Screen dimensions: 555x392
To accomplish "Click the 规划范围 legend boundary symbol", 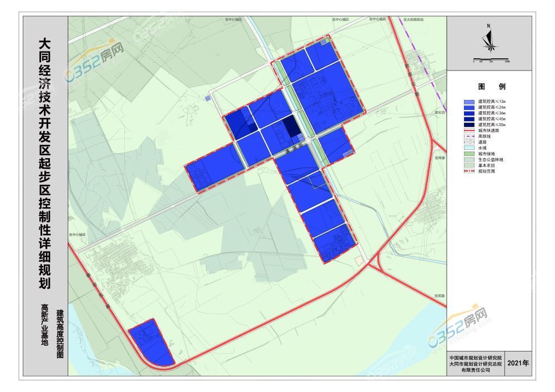I will [469, 171].
